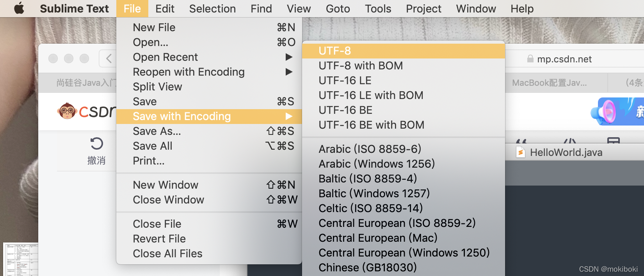Open the View menu
Image resolution: width=644 pixels, height=276 pixels.
pos(299,9)
